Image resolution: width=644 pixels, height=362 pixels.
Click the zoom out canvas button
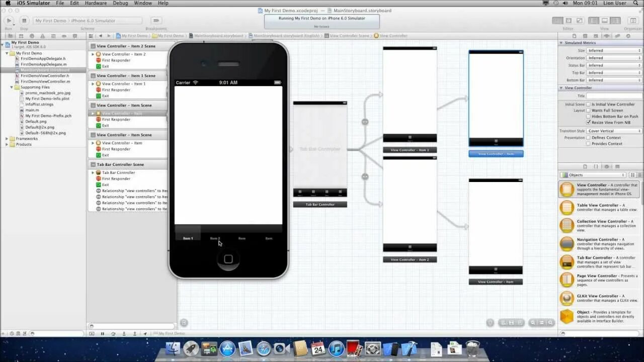tap(533, 323)
